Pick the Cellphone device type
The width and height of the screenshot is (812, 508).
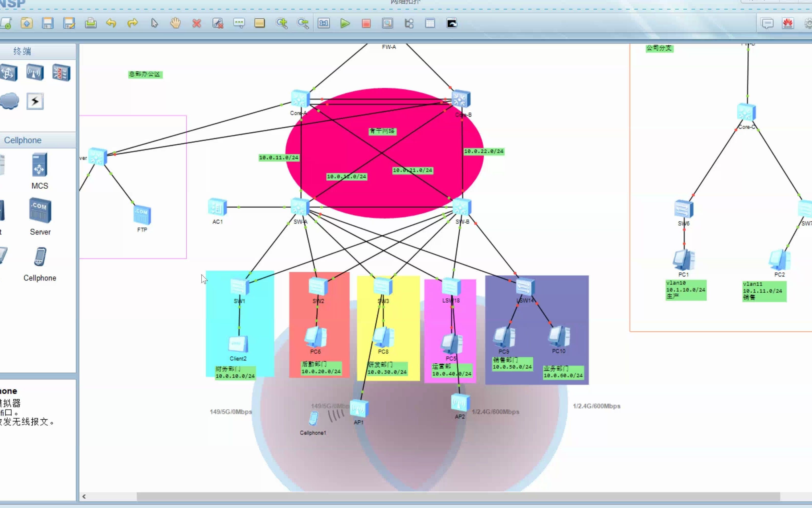point(40,264)
